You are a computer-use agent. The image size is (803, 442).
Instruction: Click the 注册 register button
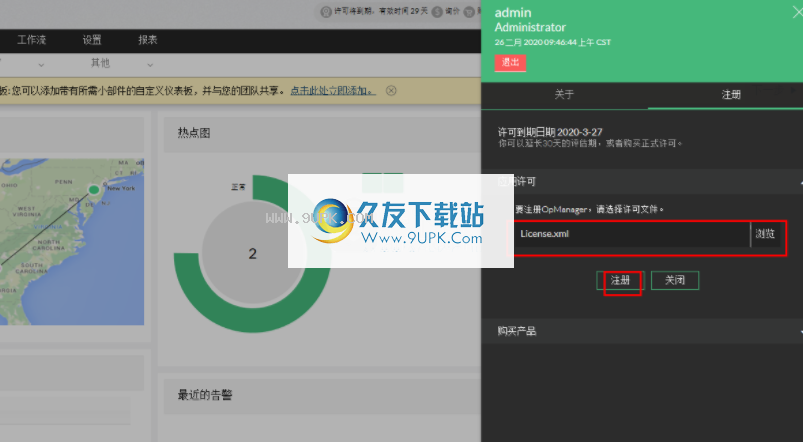[620, 280]
